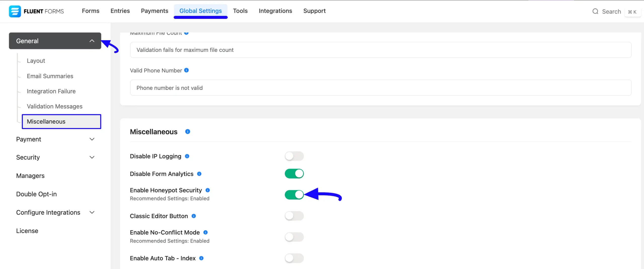Viewport: 644px width, 269px height.
Task: Collapse the General sidebar section
Action: point(55,41)
